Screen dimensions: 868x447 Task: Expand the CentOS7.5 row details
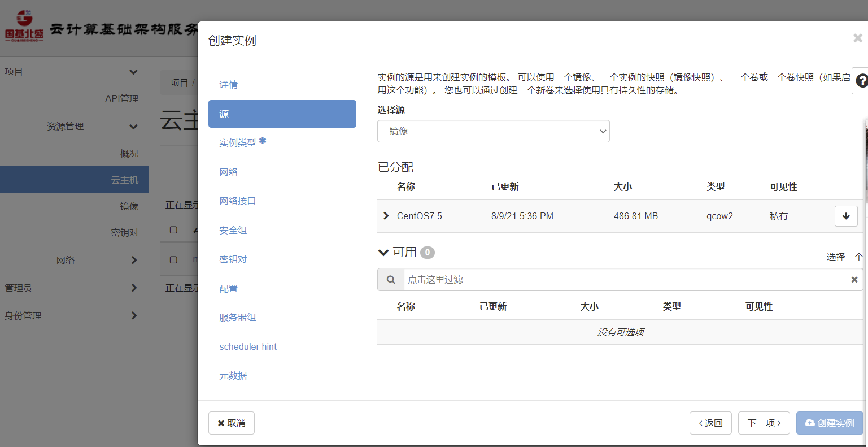pyautogui.click(x=386, y=216)
